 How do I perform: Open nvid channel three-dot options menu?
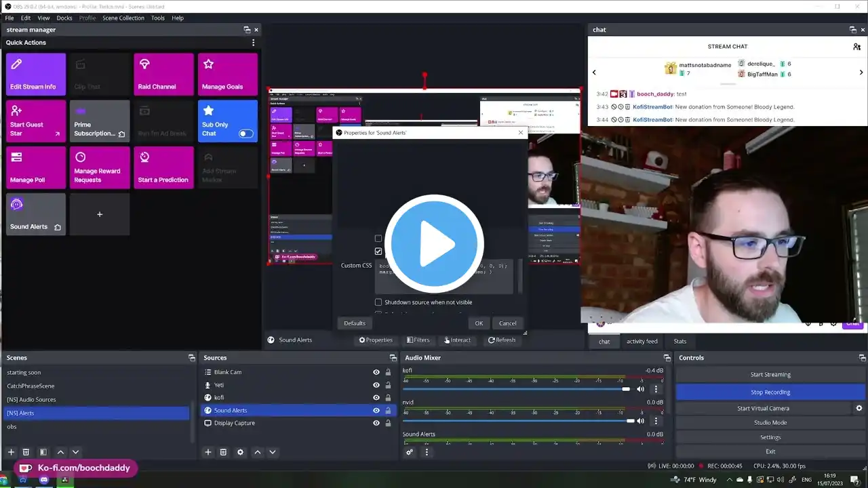coord(656,421)
